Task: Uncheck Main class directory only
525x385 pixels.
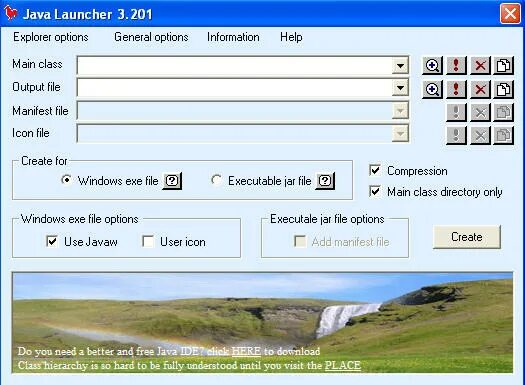Action: click(x=375, y=191)
